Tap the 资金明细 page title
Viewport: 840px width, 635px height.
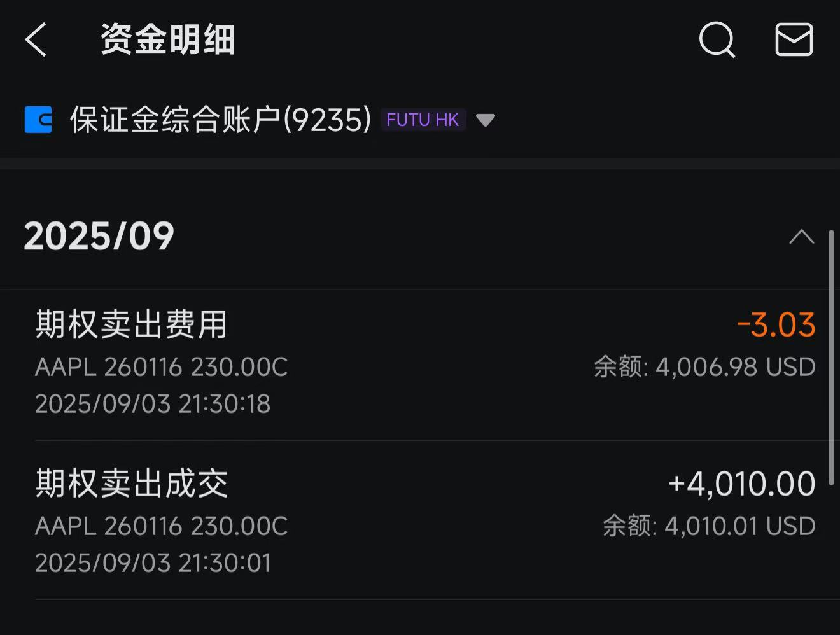point(168,39)
